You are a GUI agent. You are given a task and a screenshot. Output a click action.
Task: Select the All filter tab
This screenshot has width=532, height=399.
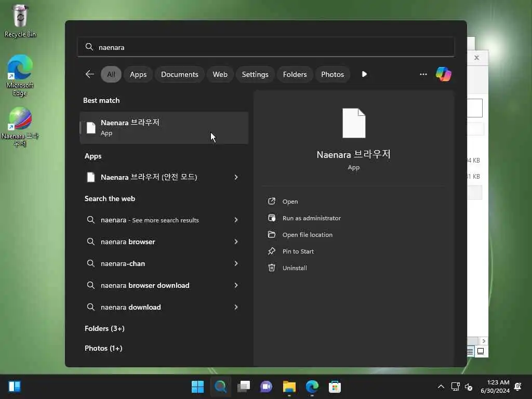[x=111, y=74]
